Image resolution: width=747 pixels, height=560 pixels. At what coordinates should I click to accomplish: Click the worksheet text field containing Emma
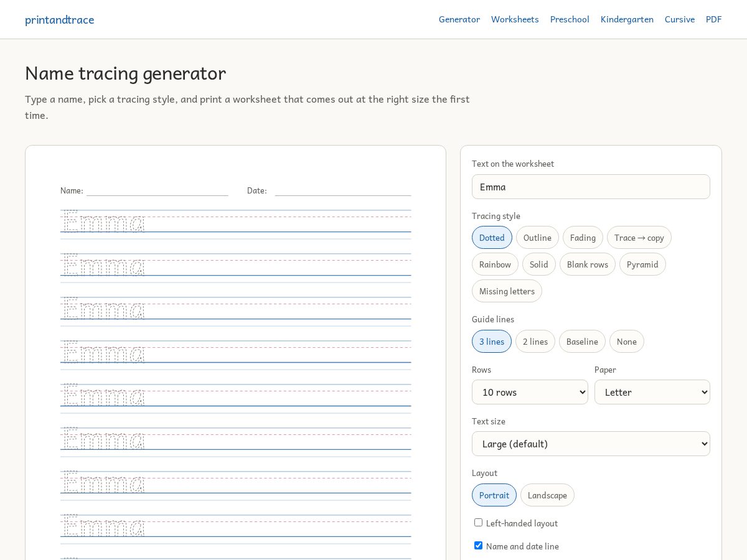[x=591, y=187]
